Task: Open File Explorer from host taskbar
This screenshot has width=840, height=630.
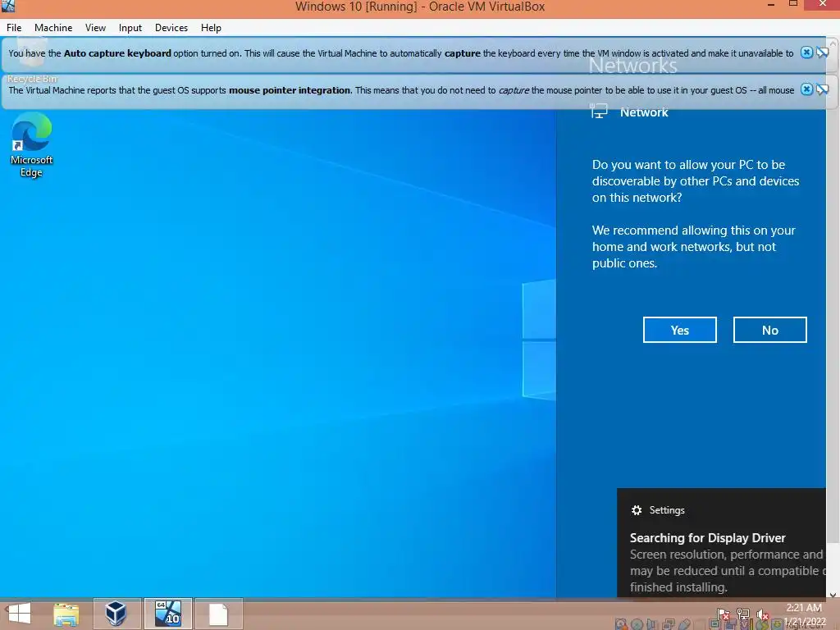Action: click(x=66, y=614)
